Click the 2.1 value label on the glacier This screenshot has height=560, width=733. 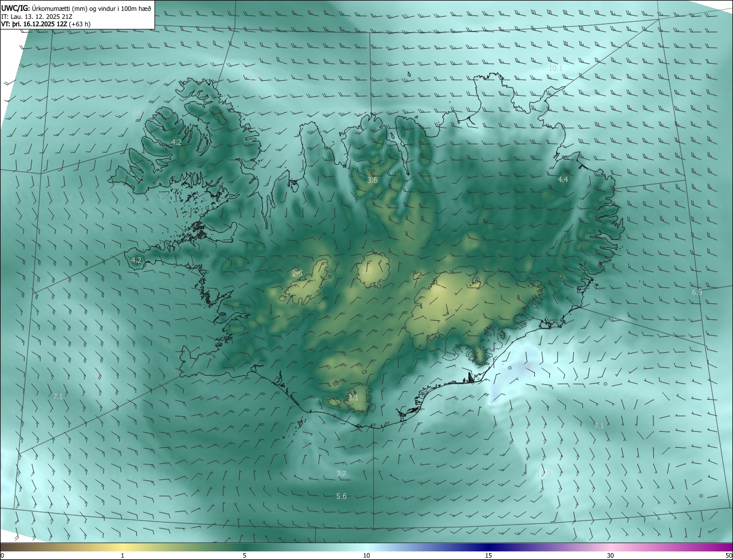367,270
